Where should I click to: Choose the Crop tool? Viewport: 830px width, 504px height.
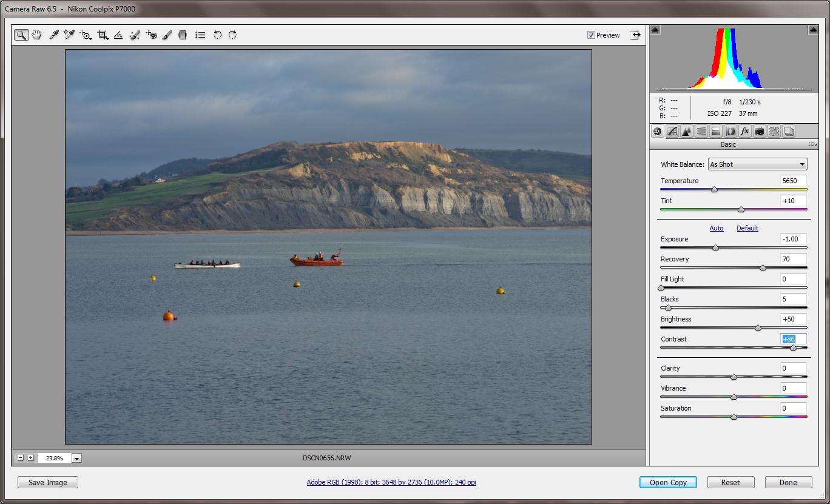(x=103, y=35)
